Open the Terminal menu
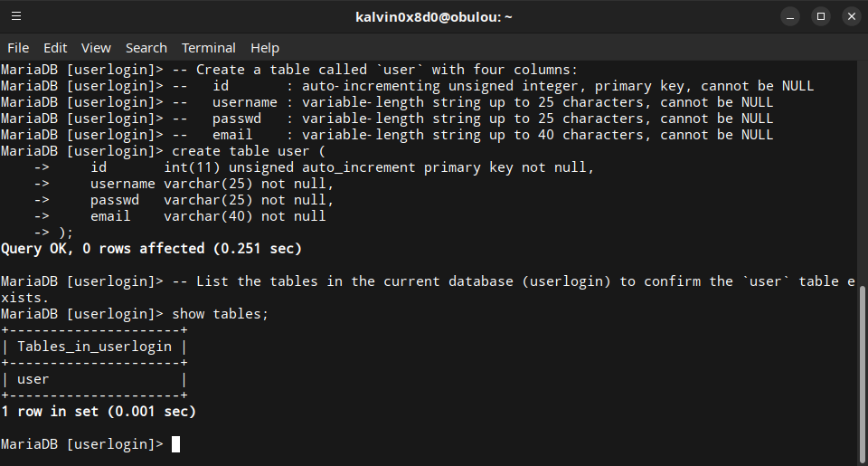 (209, 48)
